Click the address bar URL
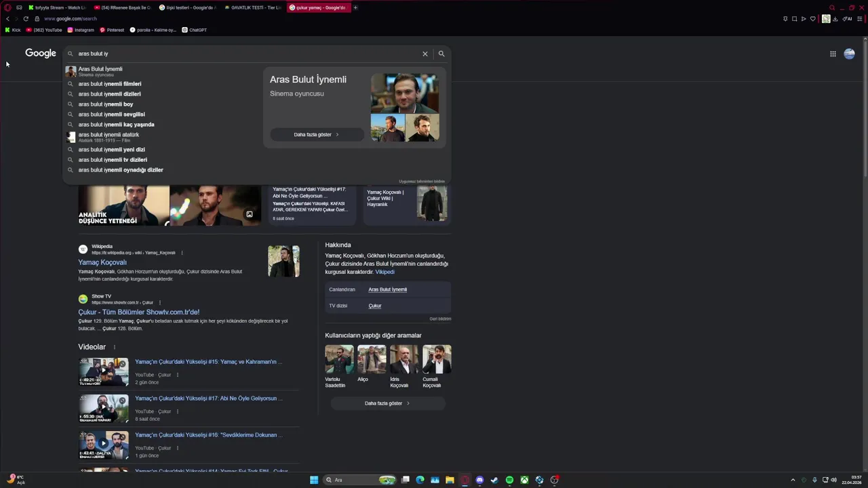The height and width of the screenshot is (488, 868). (71, 19)
